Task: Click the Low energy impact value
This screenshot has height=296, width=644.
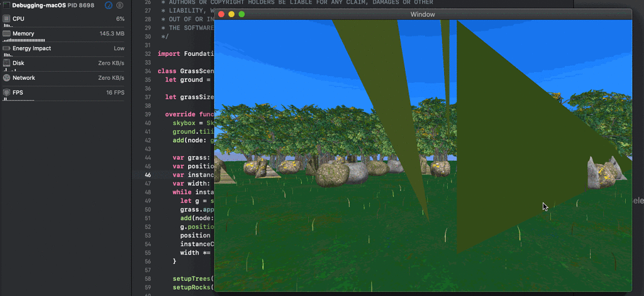Action: click(119, 48)
